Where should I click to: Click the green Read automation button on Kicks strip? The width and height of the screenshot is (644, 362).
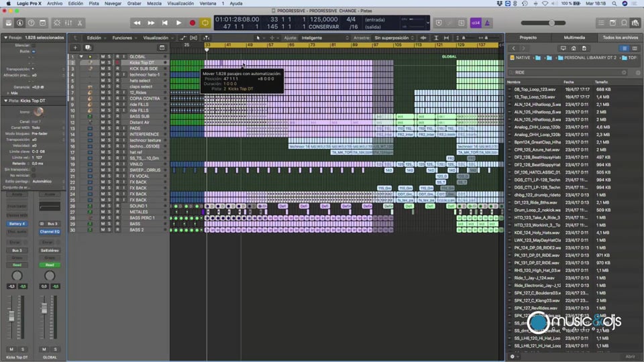[x=17, y=265]
